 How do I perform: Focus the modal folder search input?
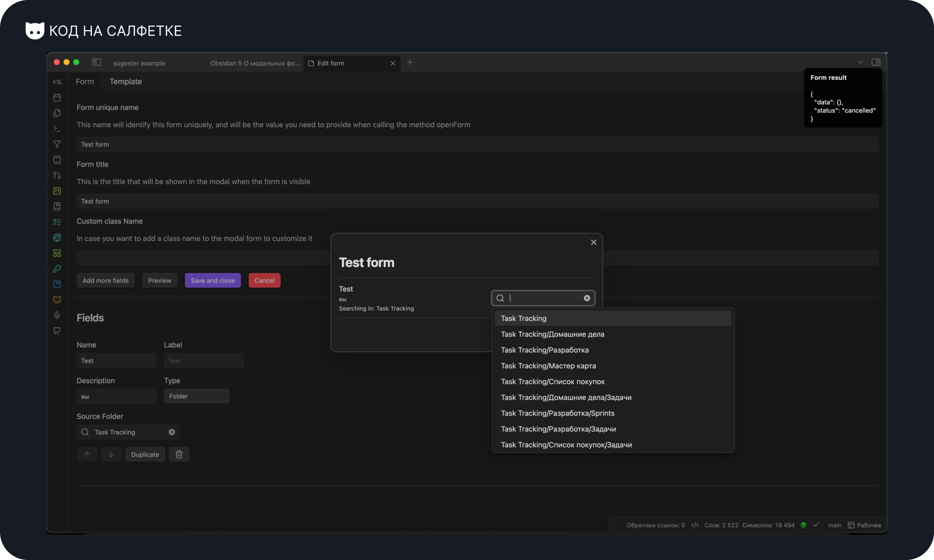coord(543,298)
